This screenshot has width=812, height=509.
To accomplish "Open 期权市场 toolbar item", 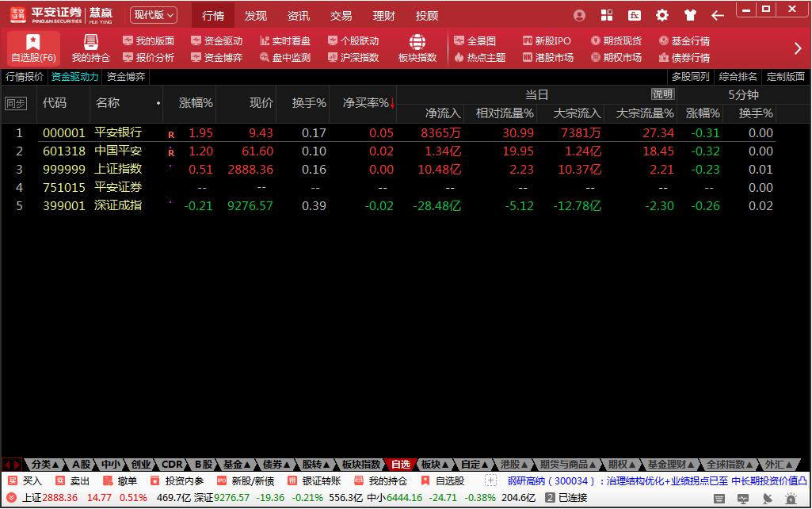I will coord(617,58).
